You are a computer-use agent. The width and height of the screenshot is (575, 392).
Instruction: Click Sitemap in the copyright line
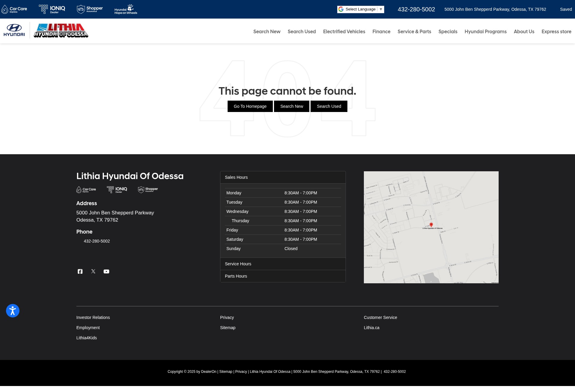(x=226, y=372)
